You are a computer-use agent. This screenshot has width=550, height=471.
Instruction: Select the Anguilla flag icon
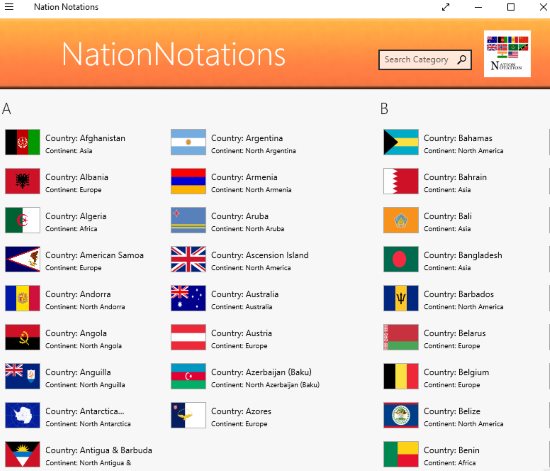click(x=22, y=376)
